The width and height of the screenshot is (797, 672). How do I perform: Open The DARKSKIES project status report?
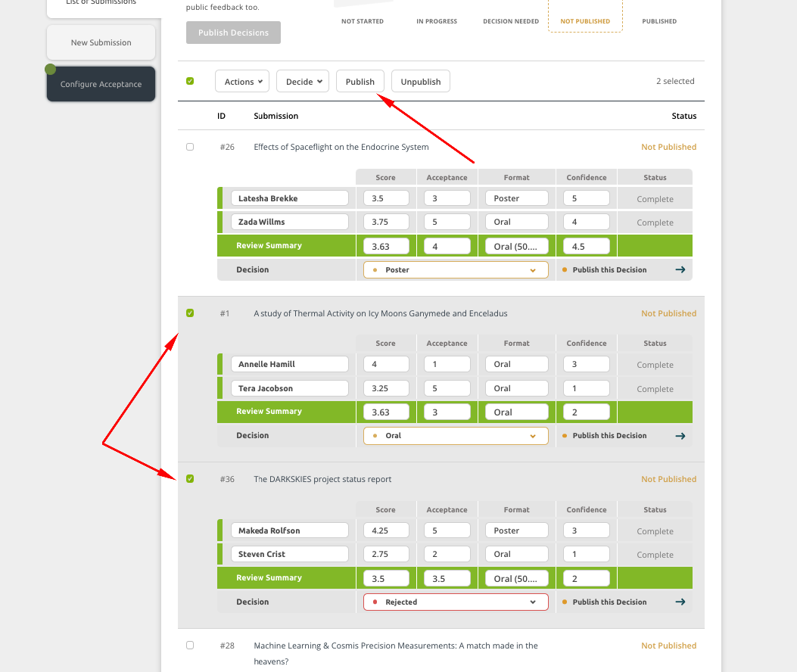tap(322, 479)
